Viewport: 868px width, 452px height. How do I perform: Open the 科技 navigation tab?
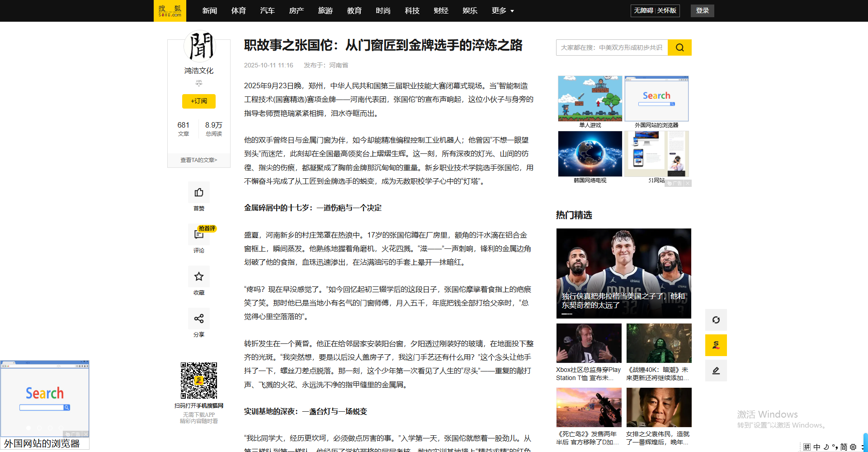[x=412, y=11]
